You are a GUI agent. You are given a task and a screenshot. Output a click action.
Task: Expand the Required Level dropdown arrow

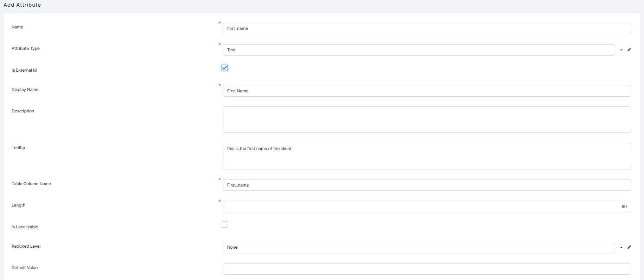pyautogui.click(x=621, y=247)
